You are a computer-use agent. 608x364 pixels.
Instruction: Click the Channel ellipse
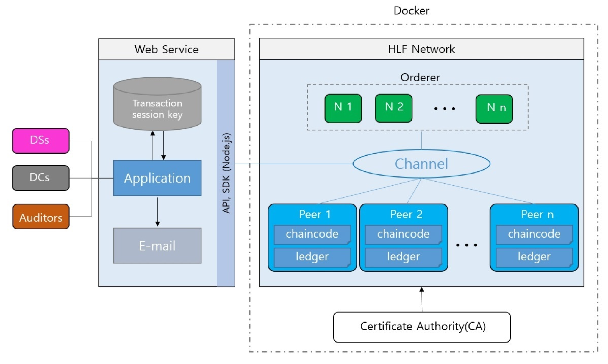coord(421,164)
